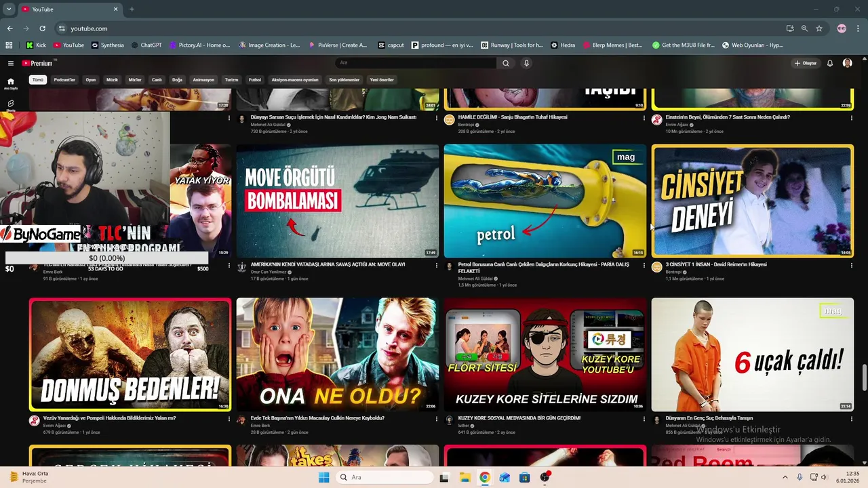Select the Oyun filter chip
The width and height of the screenshot is (868, 488).
click(91, 80)
